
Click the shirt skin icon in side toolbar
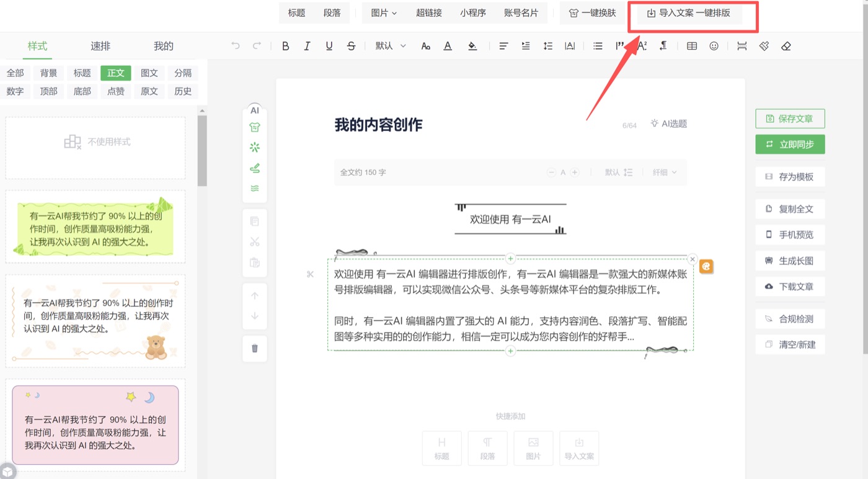pyautogui.click(x=255, y=127)
